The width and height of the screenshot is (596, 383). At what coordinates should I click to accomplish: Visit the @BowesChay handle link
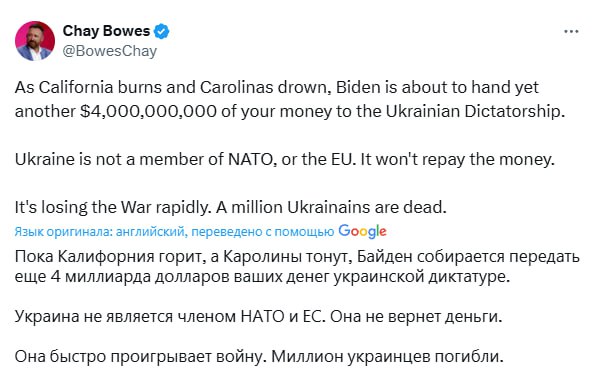109,51
